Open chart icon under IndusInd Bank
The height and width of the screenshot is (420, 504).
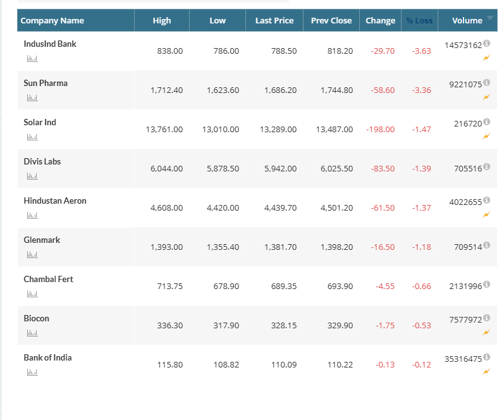click(x=32, y=59)
